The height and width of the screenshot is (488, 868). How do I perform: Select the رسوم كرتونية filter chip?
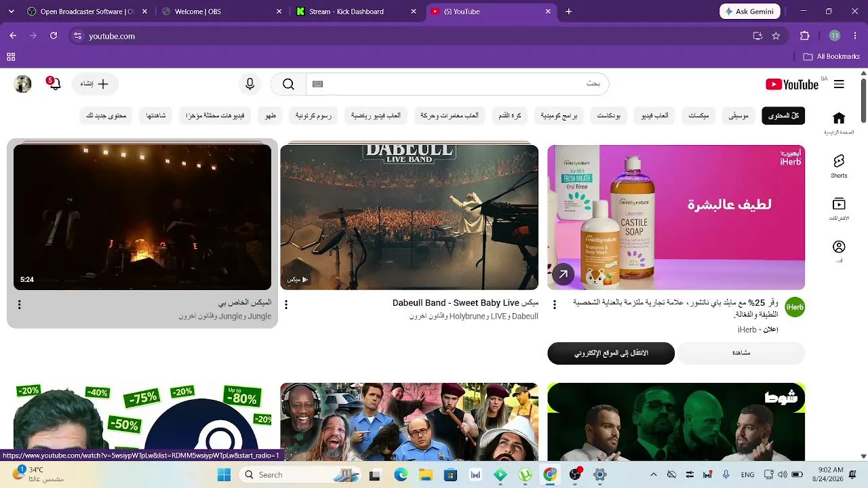click(313, 116)
